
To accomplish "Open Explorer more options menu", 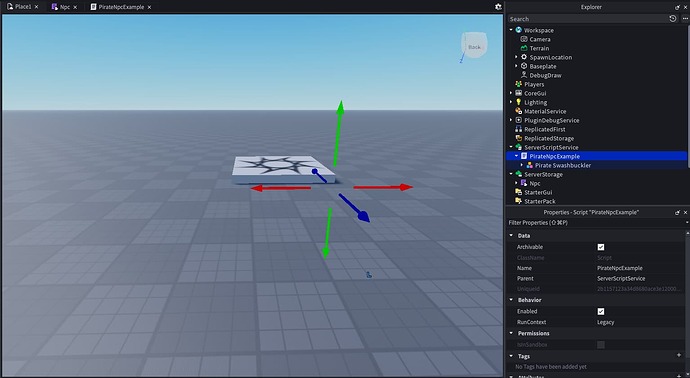I will pyautogui.click(x=685, y=18).
